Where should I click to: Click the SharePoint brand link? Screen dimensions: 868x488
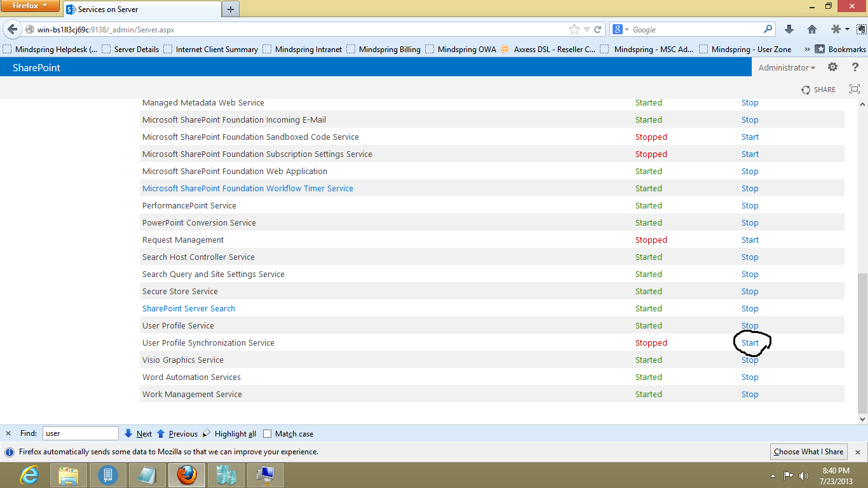(x=36, y=67)
